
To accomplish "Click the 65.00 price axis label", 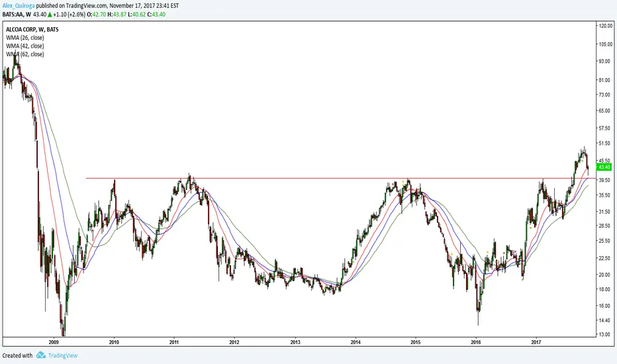I will (604, 111).
